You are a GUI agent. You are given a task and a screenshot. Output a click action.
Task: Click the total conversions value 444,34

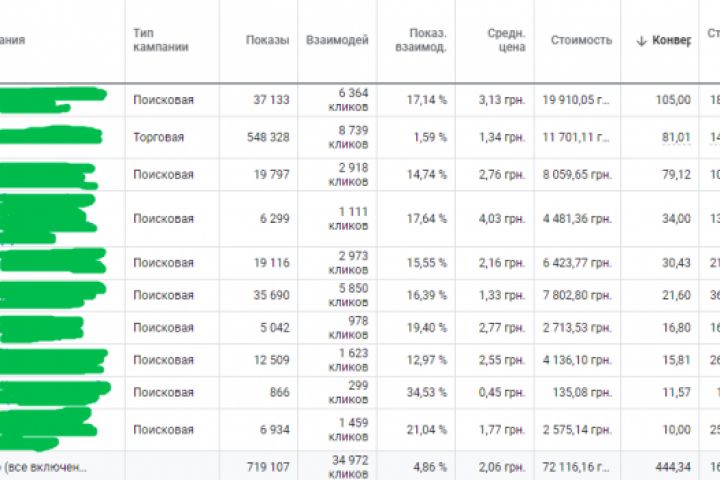[x=670, y=466]
